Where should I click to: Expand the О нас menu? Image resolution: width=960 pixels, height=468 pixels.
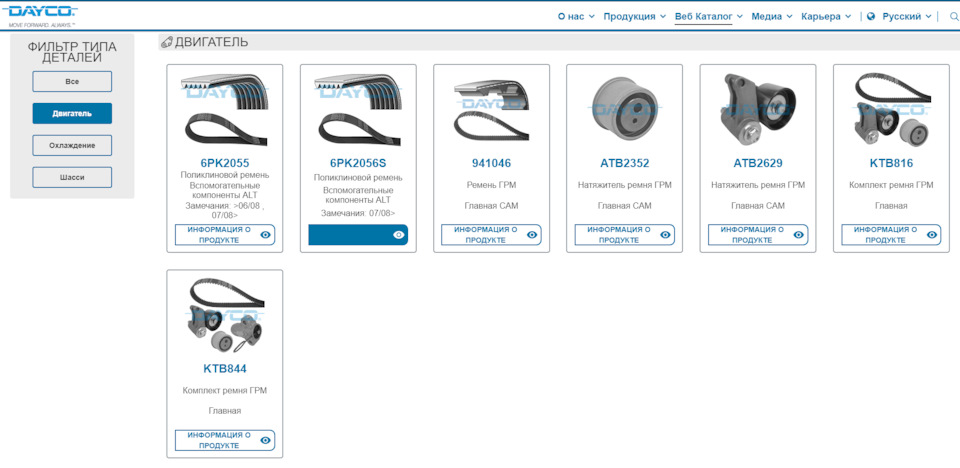[x=576, y=17]
